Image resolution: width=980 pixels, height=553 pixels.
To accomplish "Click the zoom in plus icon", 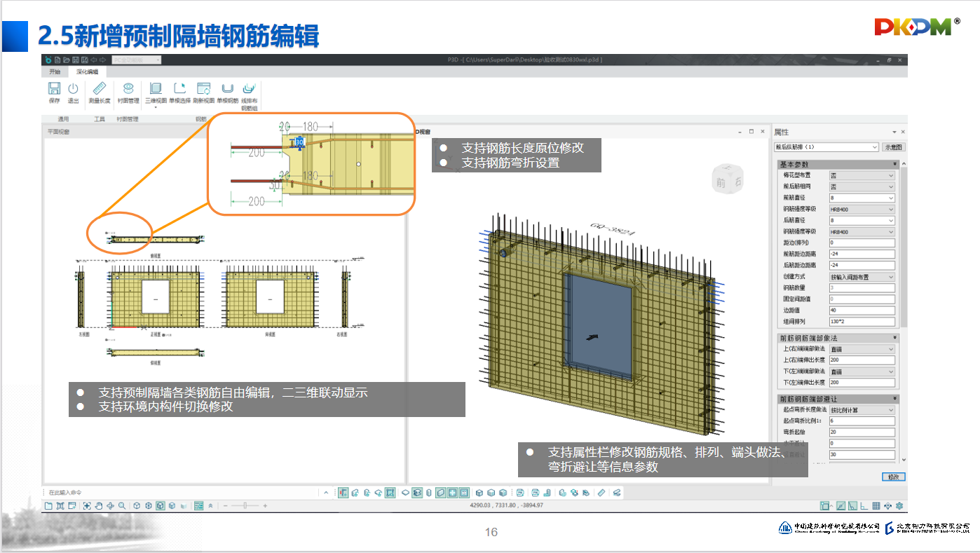I will click(x=265, y=505).
